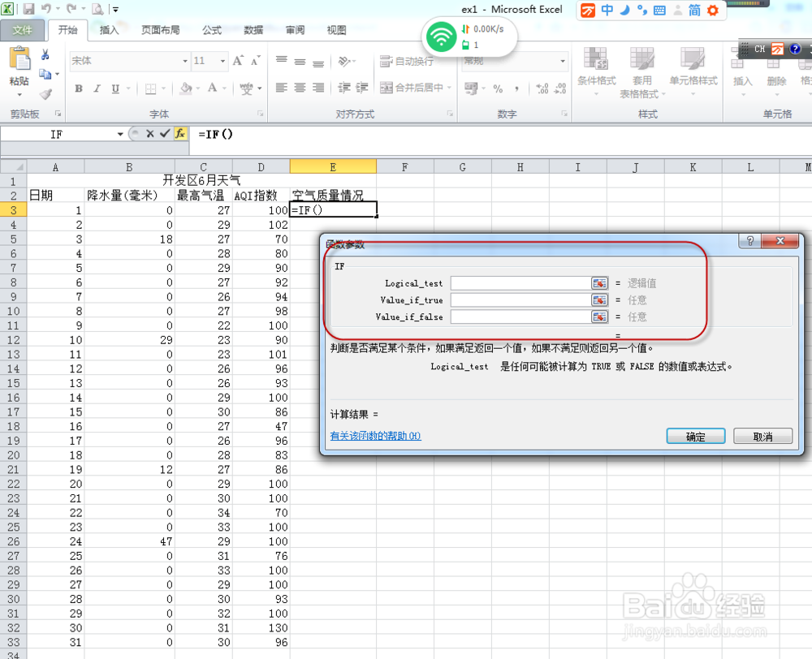Switch to the 审阅 tab
The height and width of the screenshot is (659, 812).
296,30
